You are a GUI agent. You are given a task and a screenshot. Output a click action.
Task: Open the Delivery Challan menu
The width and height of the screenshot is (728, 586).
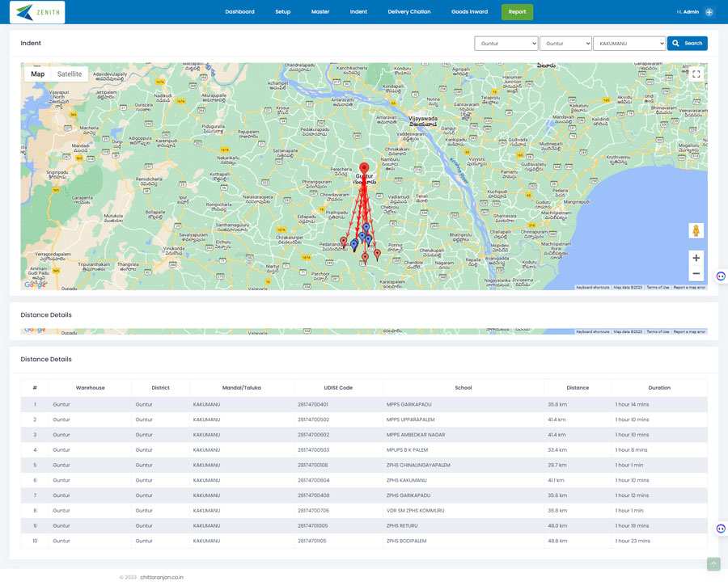click(409, 11)
